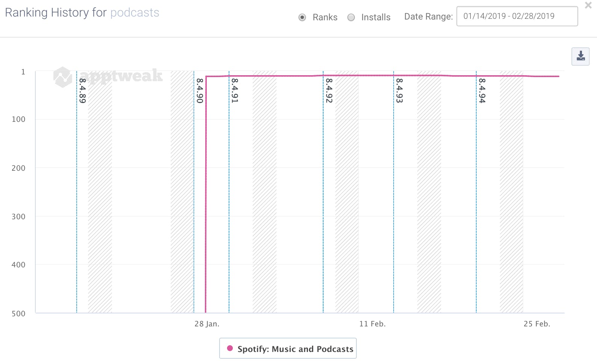Click the AppTweak watermark logo icon

62,77
